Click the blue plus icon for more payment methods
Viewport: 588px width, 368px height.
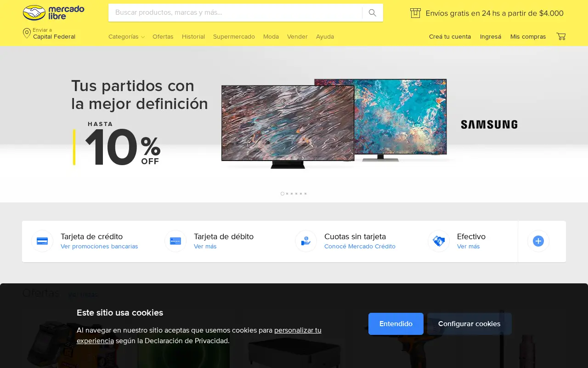[x=538, y=241]
